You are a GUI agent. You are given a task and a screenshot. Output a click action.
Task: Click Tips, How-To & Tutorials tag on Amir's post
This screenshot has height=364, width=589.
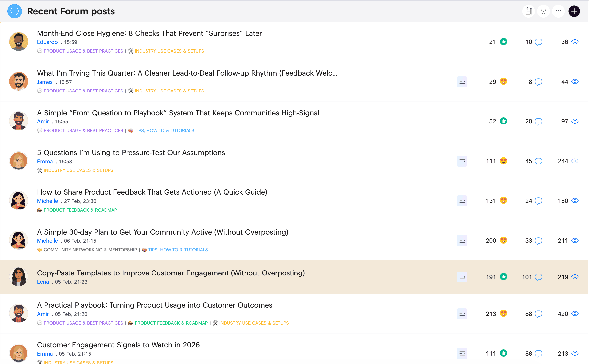(164, 131)
